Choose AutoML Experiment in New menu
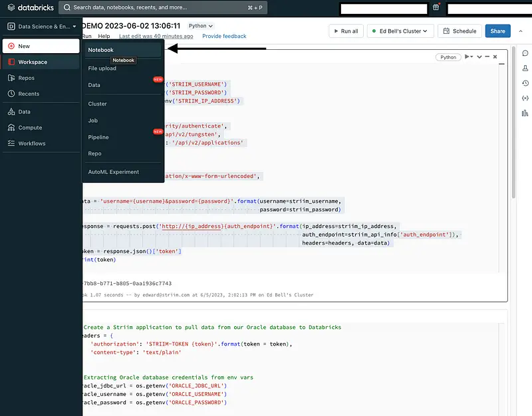The width and height of the screenshot is (532, 416). 114,172
